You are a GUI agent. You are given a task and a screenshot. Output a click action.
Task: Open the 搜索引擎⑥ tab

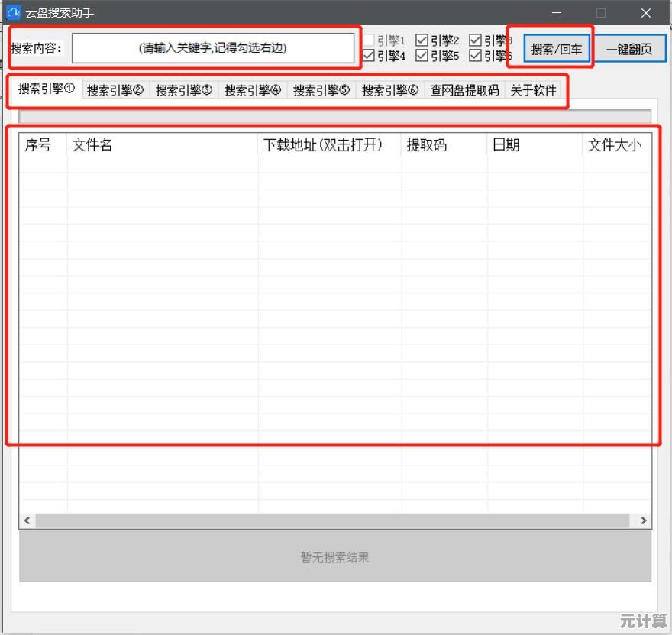pyautogui.click(x=389, y=89)
